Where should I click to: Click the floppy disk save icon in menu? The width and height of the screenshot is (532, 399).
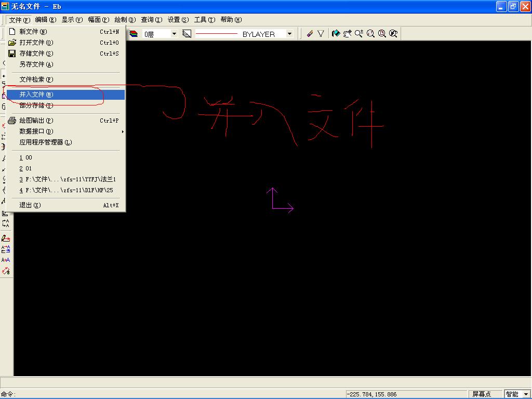point(12,54)
